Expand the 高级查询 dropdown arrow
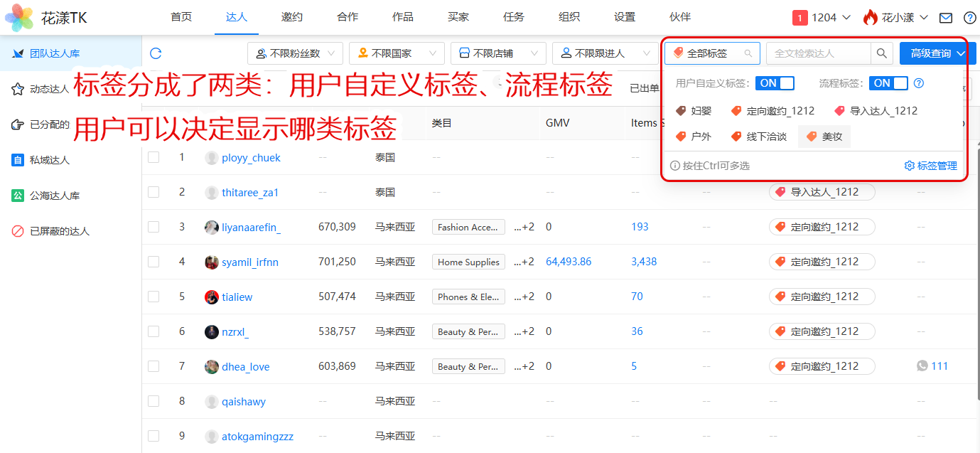 click(x=961, y=53)
